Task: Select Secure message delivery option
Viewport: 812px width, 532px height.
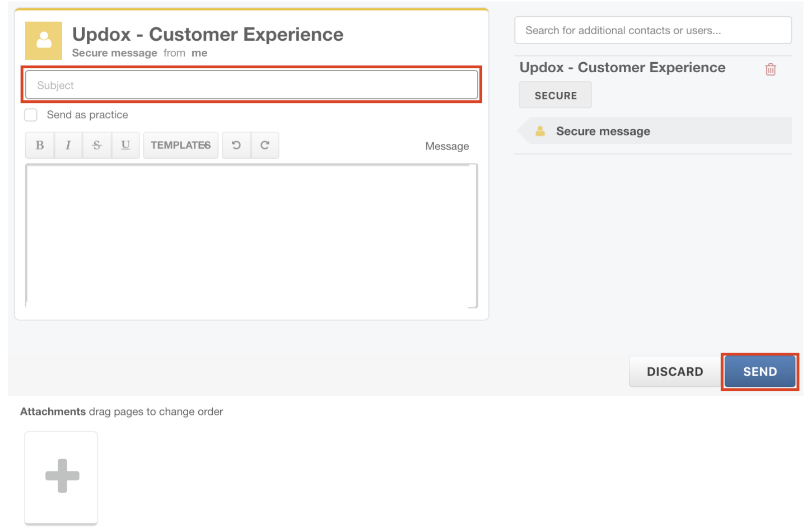Action: point(603,131)
